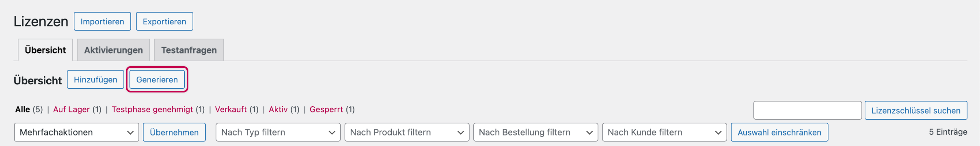Select the Übersicht tab
Viewport: 980px width, 146px height.
coord(45,50)
